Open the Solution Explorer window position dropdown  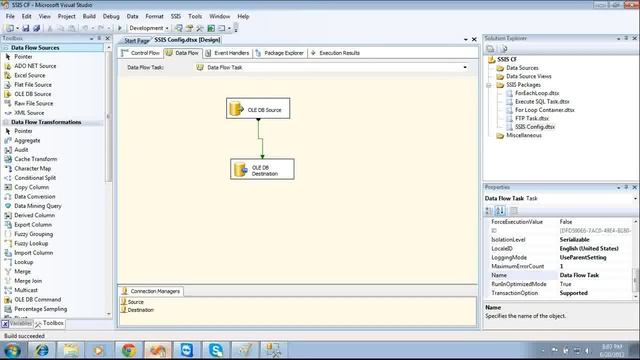[x=618, y=38]
